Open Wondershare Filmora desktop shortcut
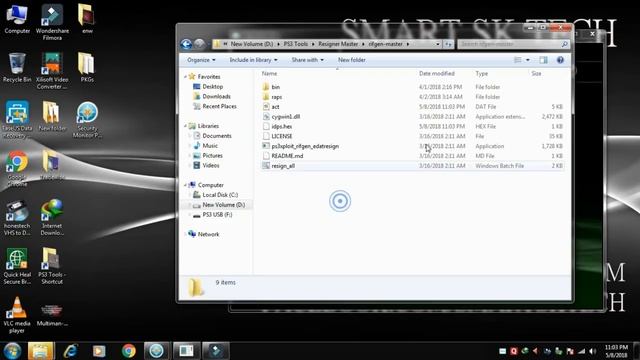This screenshot has width=640, height=360. (52, 22)
